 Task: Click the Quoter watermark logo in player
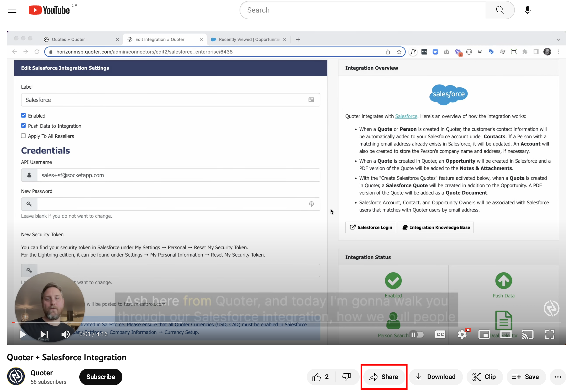tap(551, 308)
